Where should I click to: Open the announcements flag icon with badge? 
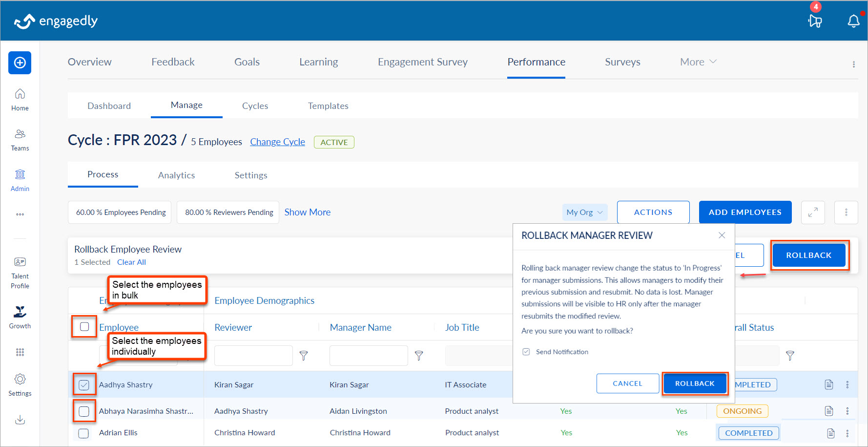pos(815,21)
